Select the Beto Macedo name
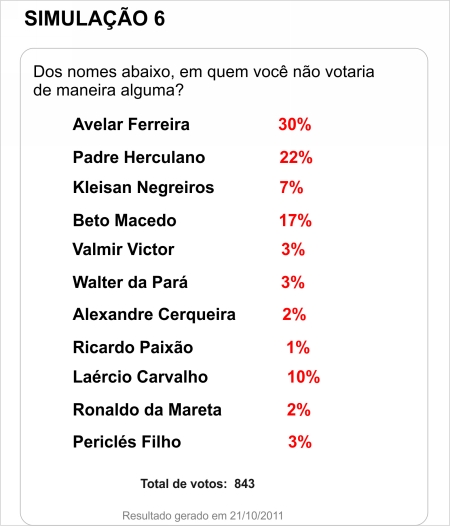Viewport: 450px width, 526px height. 124,220
